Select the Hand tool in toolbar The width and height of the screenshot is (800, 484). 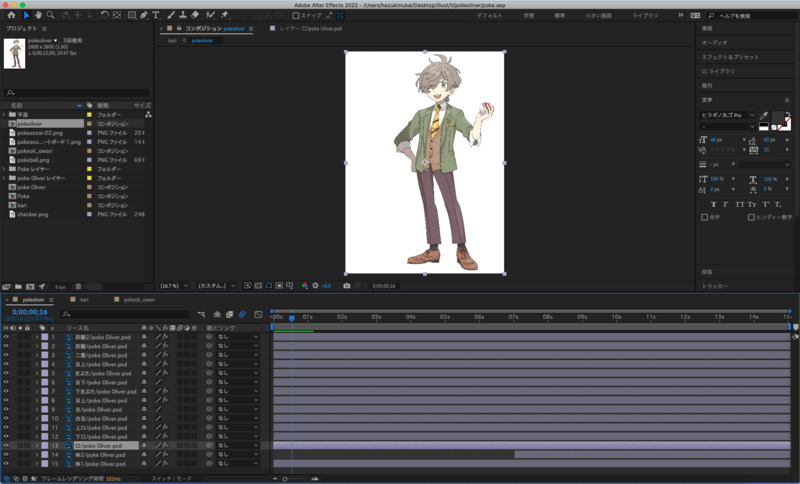(38, 16)
